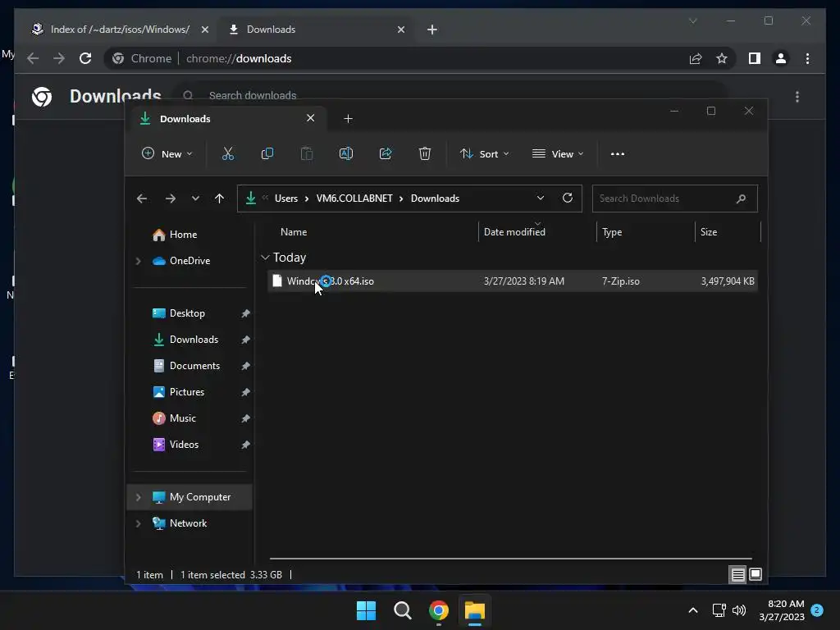Open a new Chrome tab
Viewport: 840px width, 630px height.
click(x=432, y=30)
